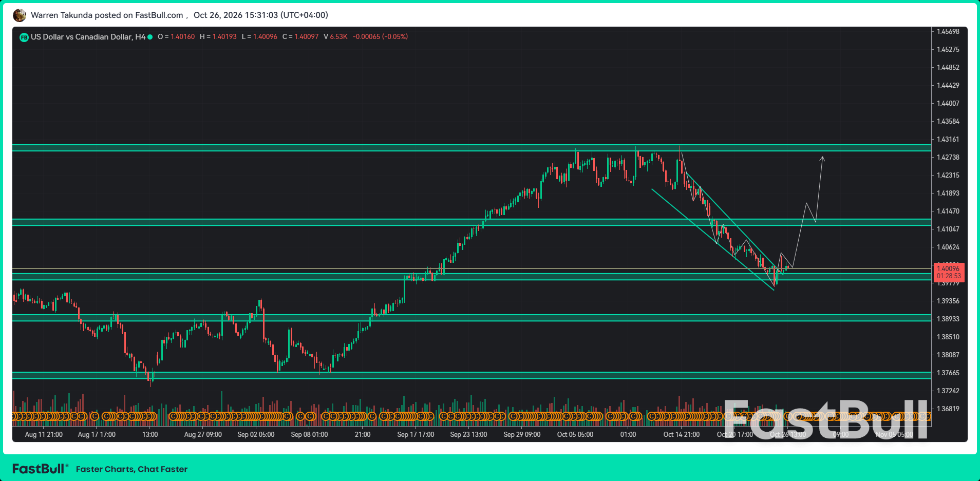Viewport: 980px width, 481px height.
Task: Click the high value 1.40193
Action: tap(224, 37)
